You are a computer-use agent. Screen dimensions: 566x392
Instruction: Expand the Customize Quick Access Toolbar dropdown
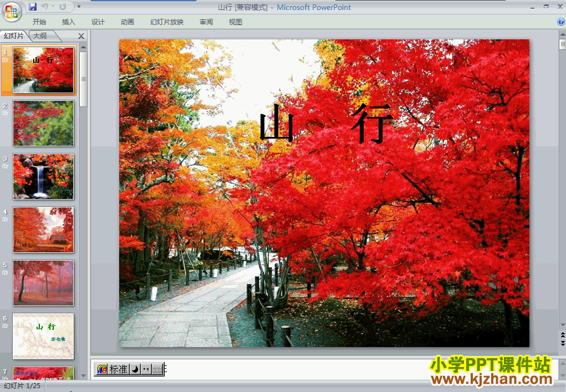click(79, 7)
